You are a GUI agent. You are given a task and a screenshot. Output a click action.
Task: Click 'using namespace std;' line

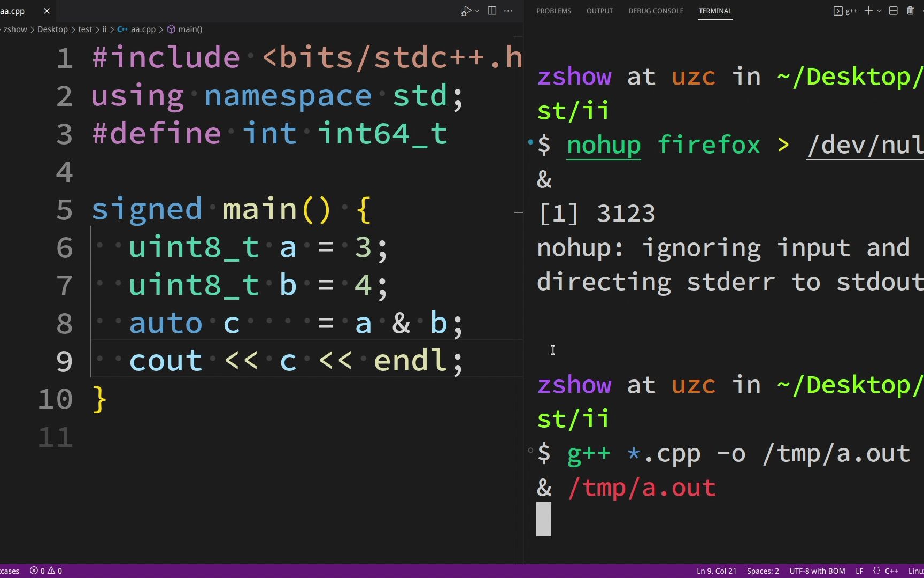coord(277,96)
